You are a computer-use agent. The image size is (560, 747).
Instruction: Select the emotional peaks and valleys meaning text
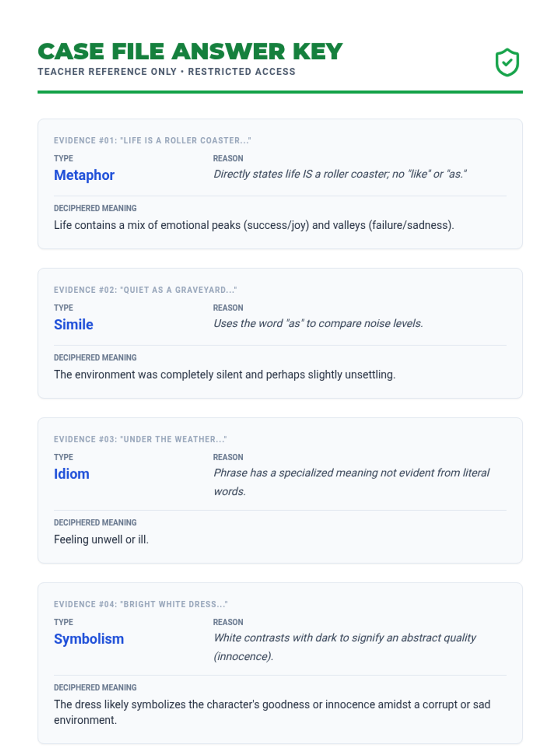tap(254, 225)
